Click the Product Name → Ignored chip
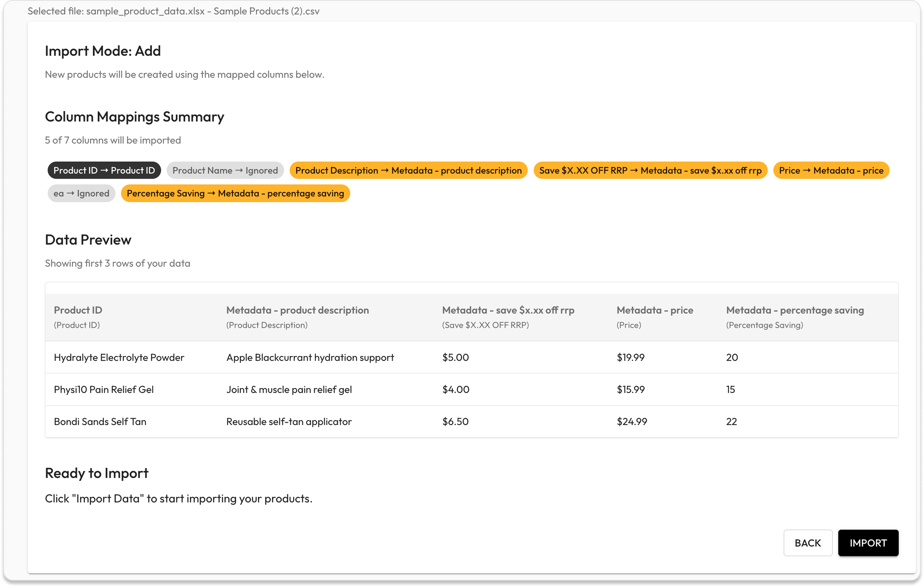Screen dimensions: 924x587 click(225, 171)
